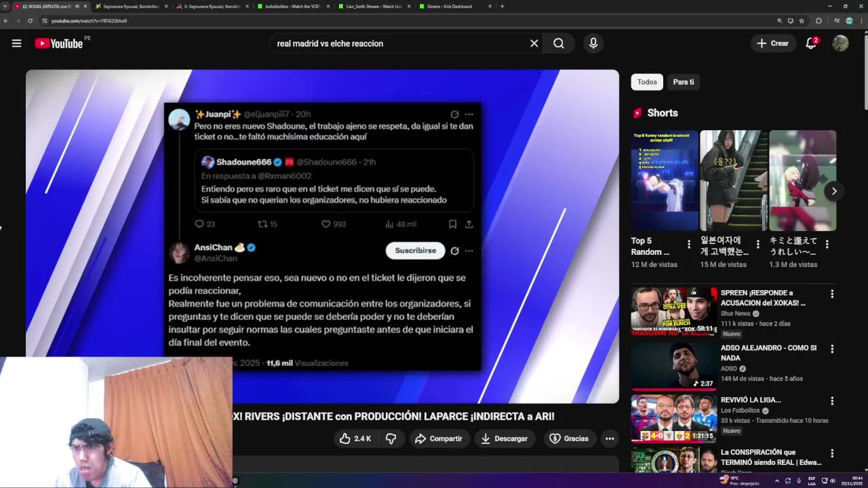868x488 pixels.
Task: Mute the XOKAS tab speaker icon
Action: (x=77, y=6)
